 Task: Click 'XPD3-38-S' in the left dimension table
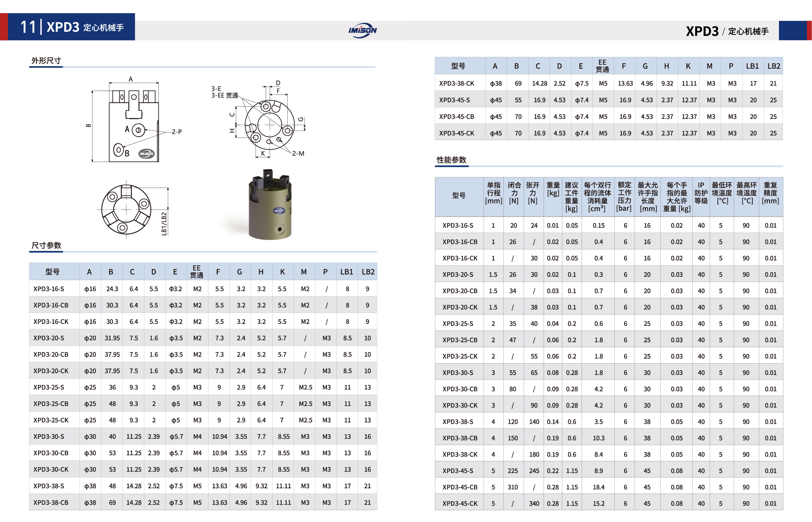pyautogui.click(x=48, y=486)
